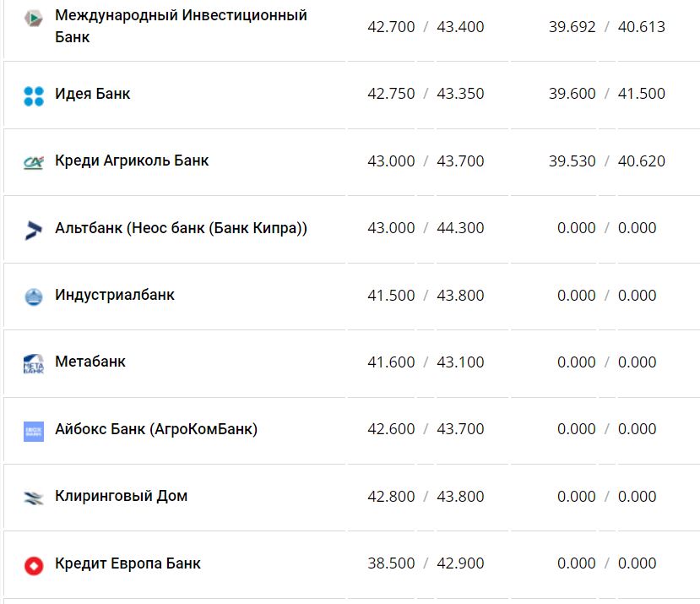Click the Метабанк logo icon
This screenshot has width=700, height=604.
point(33,363)
